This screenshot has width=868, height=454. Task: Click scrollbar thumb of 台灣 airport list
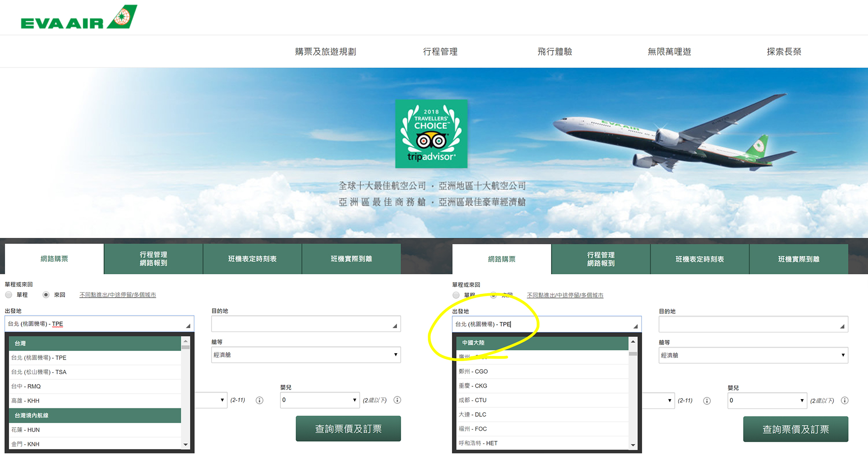pyautogui.click(x=185, y=347)
